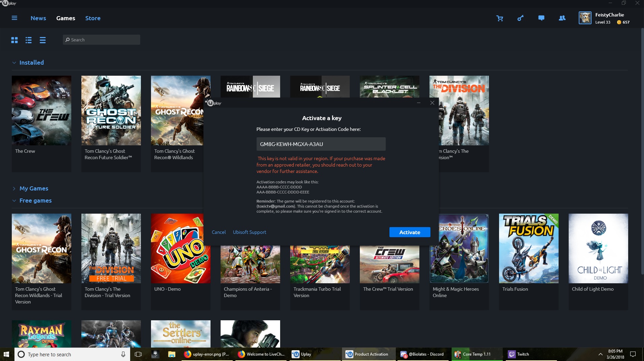Open @Biolates Discord taskbar item
Screen dimensions: 644x361
(x=423, y=354)
